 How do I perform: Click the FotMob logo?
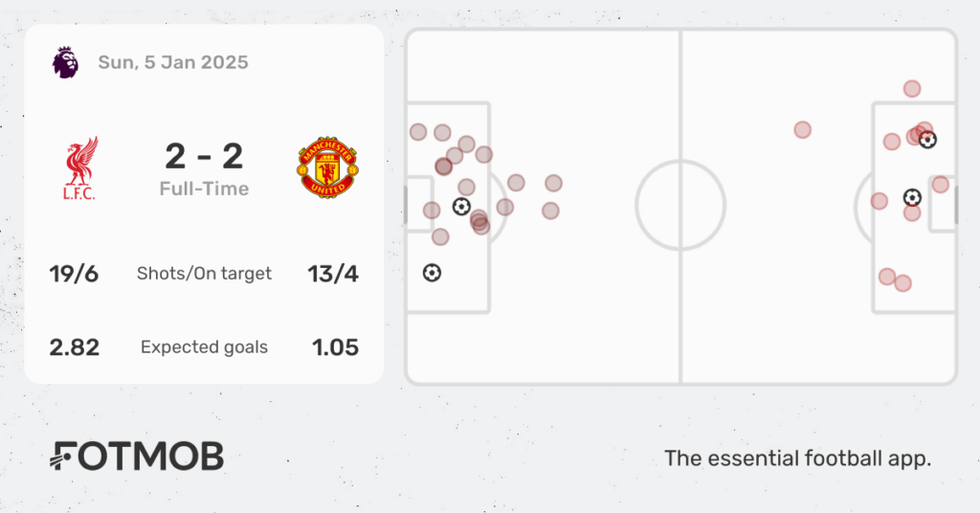click(x=137, y=457)
